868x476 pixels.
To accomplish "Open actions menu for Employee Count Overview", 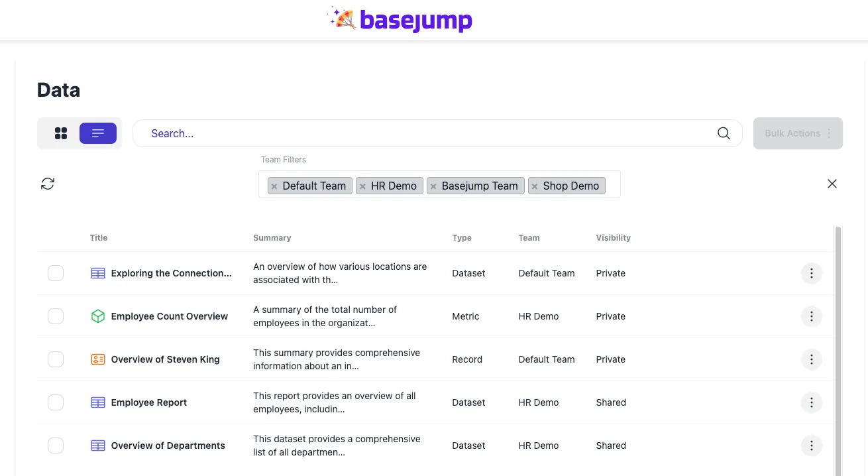I will coord(812,316).
